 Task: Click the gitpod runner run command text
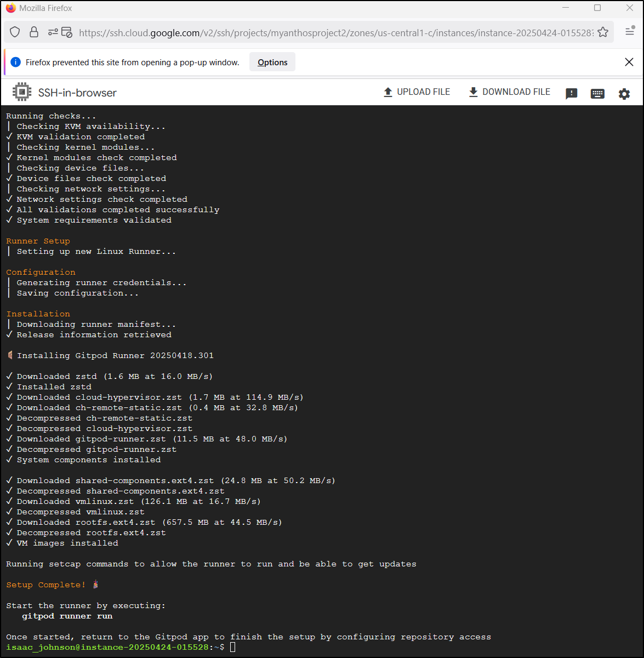[x=67, y=616]
